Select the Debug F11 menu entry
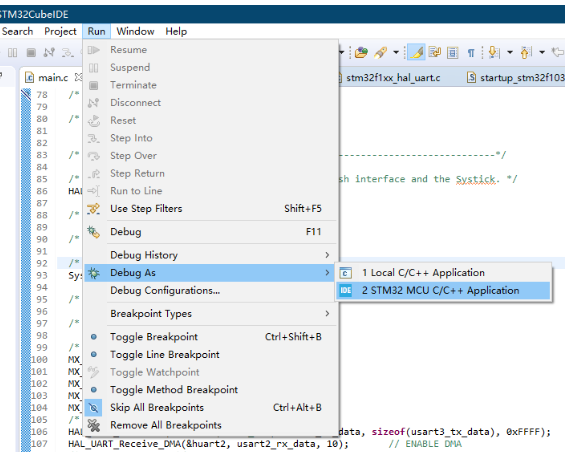 210,232
